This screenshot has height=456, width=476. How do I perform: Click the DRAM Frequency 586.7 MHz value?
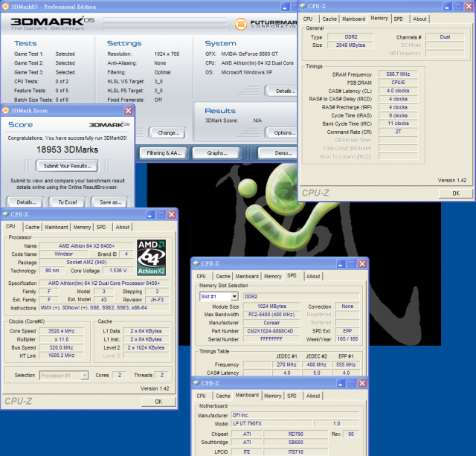398,74
